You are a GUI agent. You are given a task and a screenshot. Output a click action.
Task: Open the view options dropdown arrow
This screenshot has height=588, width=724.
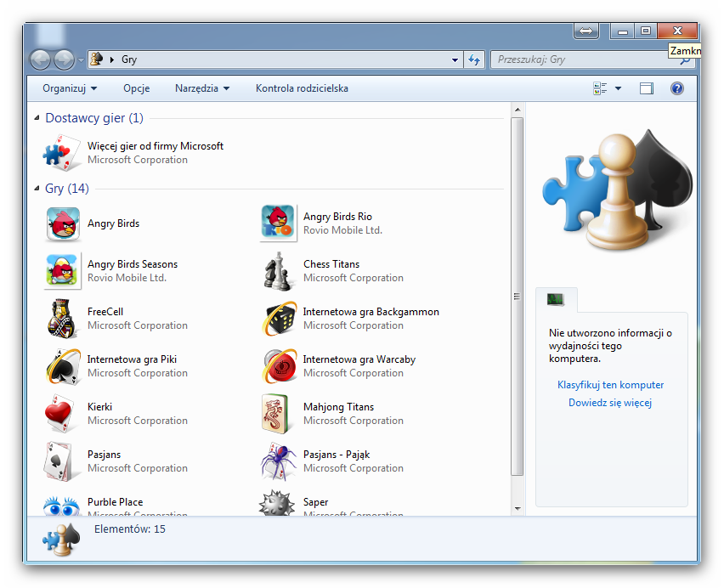(x=619, y=88)
